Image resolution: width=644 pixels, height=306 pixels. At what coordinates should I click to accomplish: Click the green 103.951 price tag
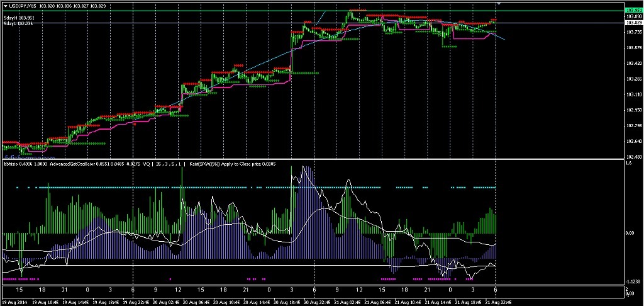point(633,11)
